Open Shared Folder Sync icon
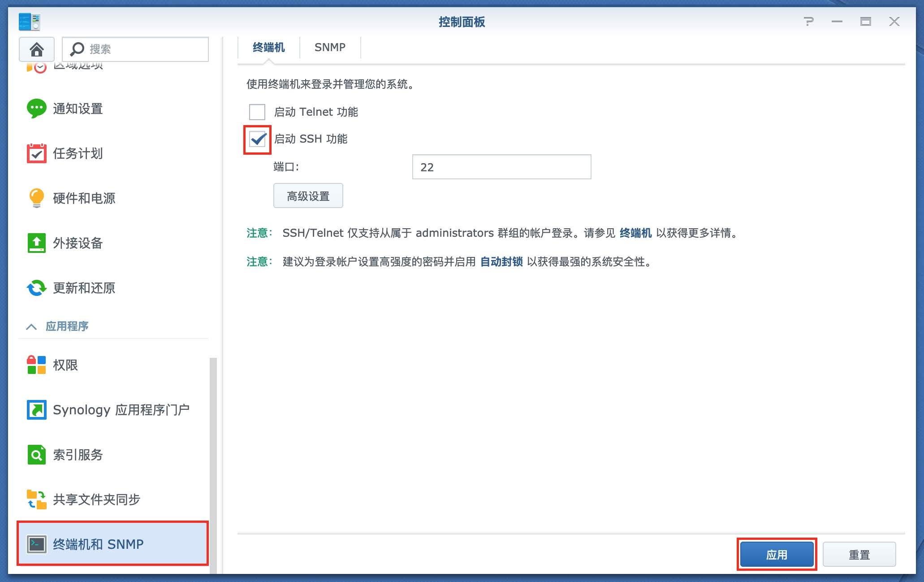 pos(36,499)
